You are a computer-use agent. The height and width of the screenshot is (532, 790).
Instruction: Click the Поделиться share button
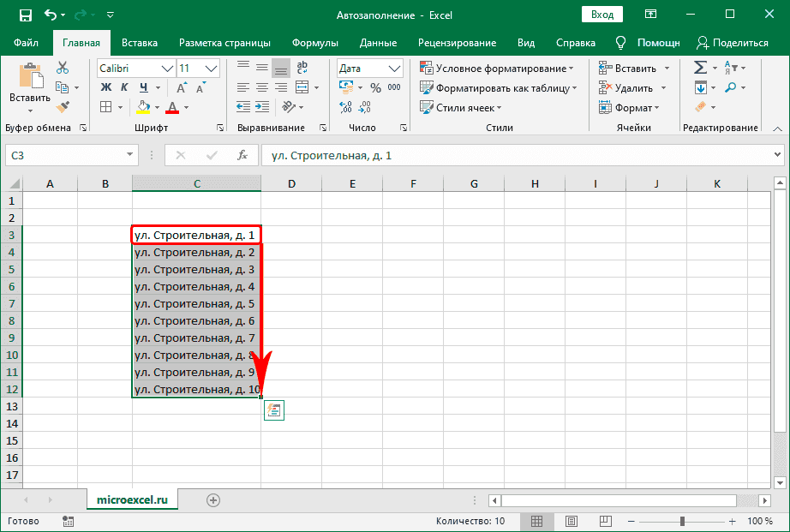coord(733,43)
